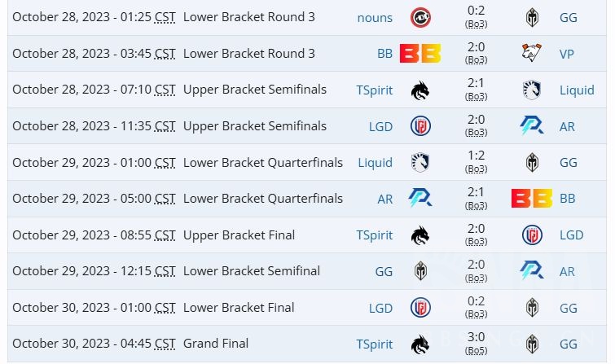The image size is (615, 364).
Task: Open BB link in Lower Bracket Round 3
Action: pyautogui.click(x=384, y=54)
